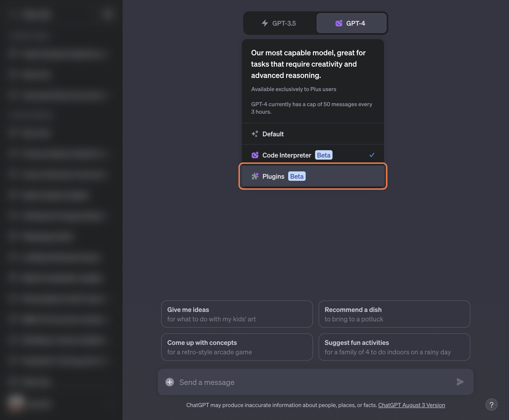Screen dimensions: 509x420
Task: Click the plus attach file icon
Action: [x=169, y=382]
